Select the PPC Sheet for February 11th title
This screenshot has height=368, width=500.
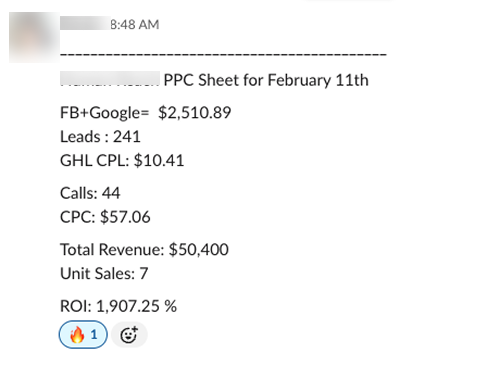pos(266,80)
